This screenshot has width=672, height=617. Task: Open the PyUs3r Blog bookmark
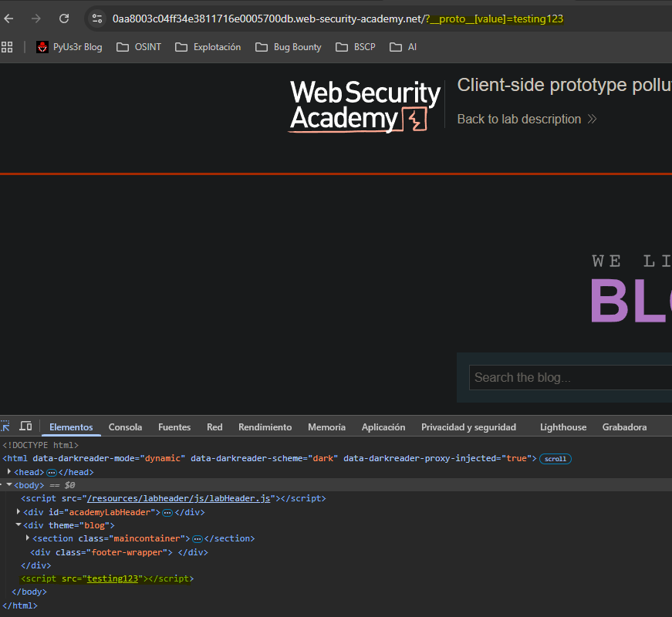click(69, 47)
